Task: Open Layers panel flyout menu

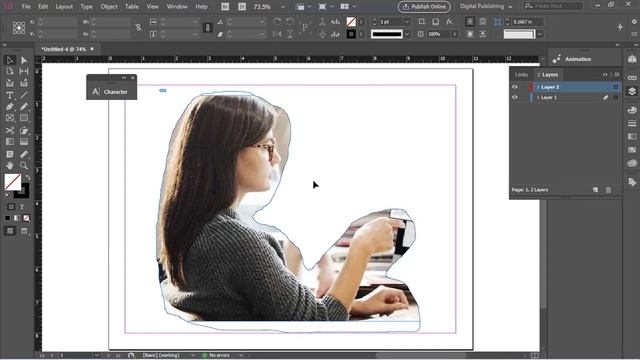Action: 617,75
